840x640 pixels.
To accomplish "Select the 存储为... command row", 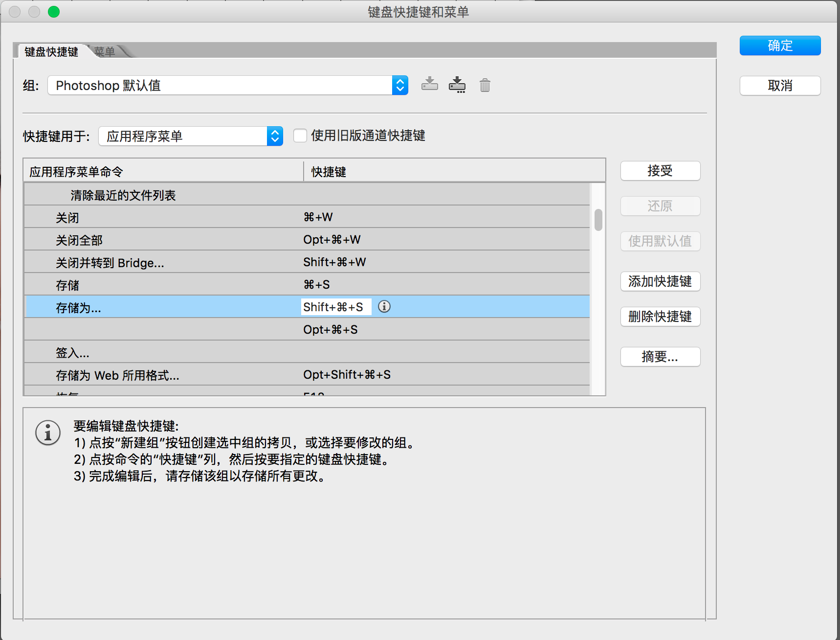I will coord(307,307).
